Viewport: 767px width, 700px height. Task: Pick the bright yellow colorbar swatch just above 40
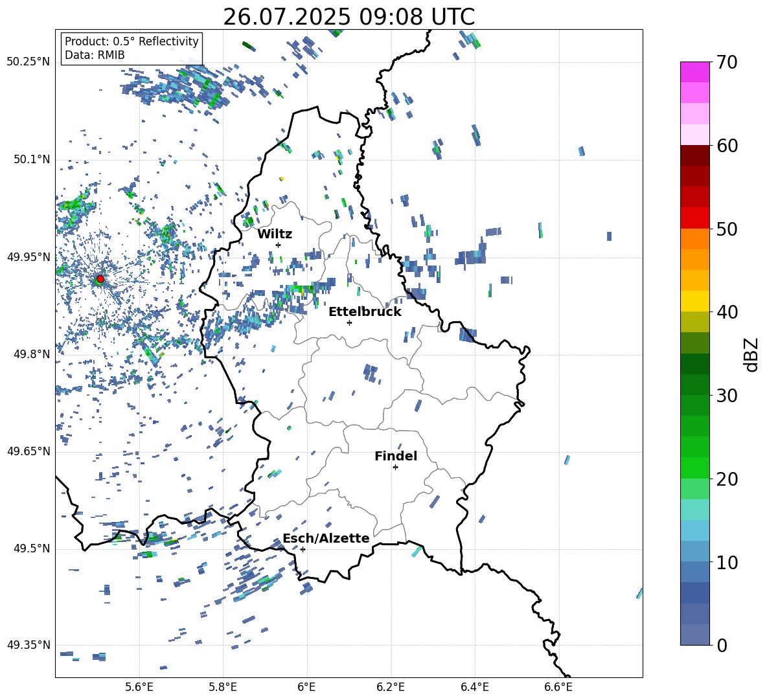click(x=694, y=301)
